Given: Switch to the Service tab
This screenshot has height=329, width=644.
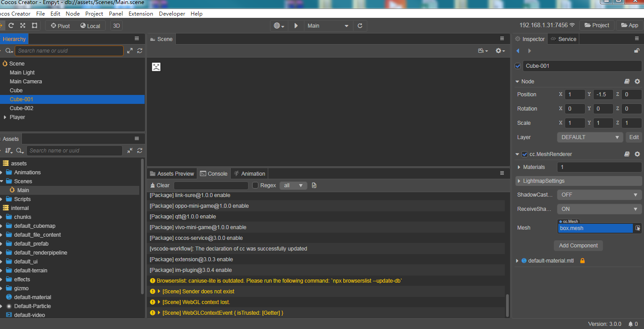Looking at the screenshot, I should click(x=564, y=39).
